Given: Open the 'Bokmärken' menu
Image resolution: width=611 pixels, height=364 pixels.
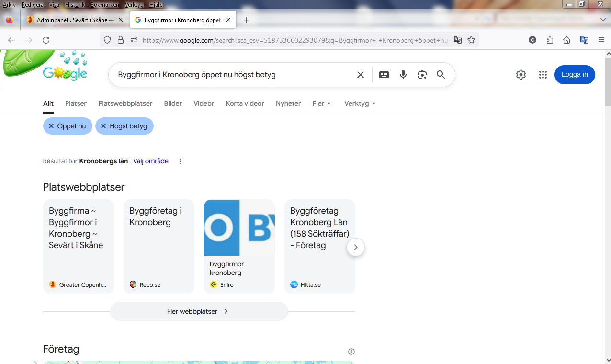Looking at the screenshot, I should click(x=104, y=5).
